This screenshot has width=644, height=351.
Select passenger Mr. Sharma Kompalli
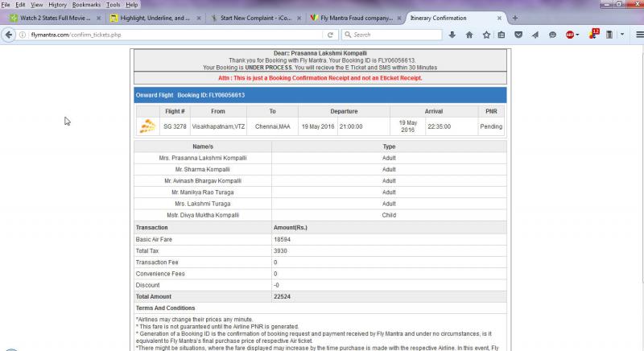coord(203,170)
